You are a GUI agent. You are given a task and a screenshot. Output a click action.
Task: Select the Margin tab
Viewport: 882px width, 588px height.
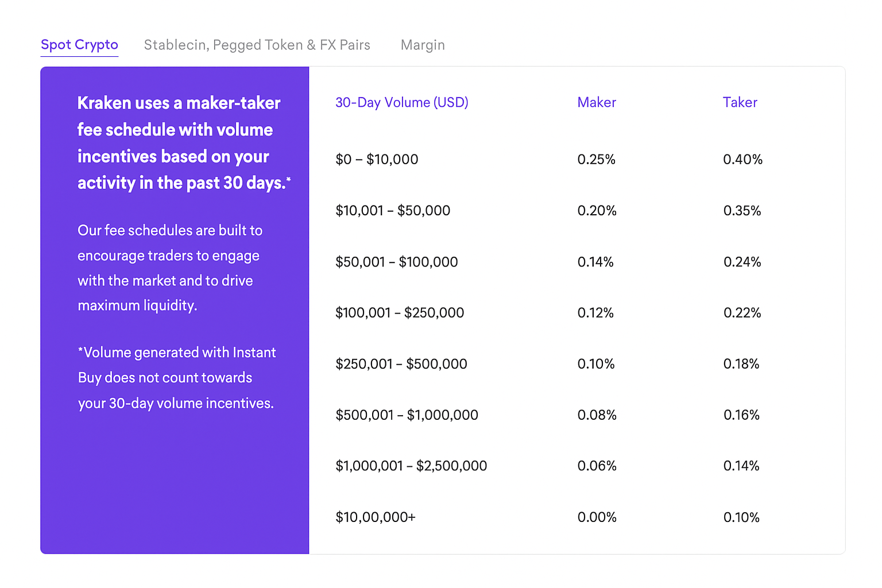pyautogui.click(x=423, y=45)
